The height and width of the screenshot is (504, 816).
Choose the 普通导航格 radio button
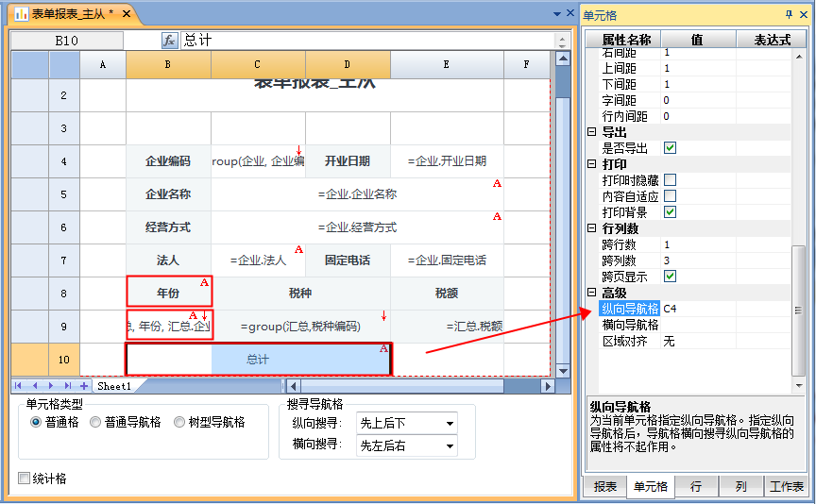[x=95, y=422]
